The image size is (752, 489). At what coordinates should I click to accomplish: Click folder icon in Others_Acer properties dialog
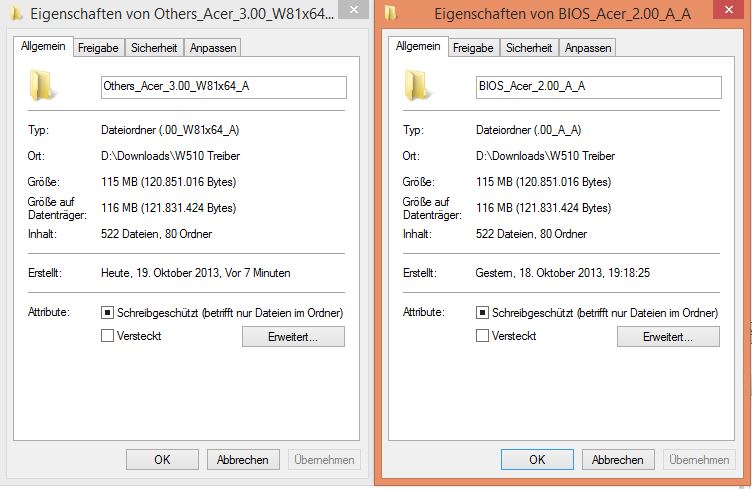[44, 86]
